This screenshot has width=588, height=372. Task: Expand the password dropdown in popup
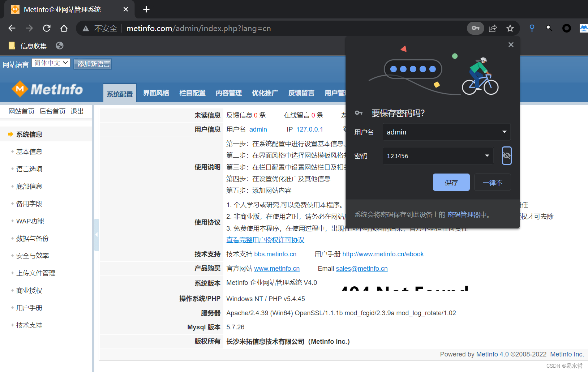pos(487,156)
